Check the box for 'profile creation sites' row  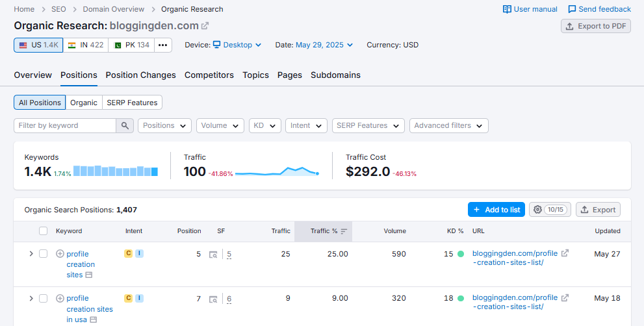point(44,254)
